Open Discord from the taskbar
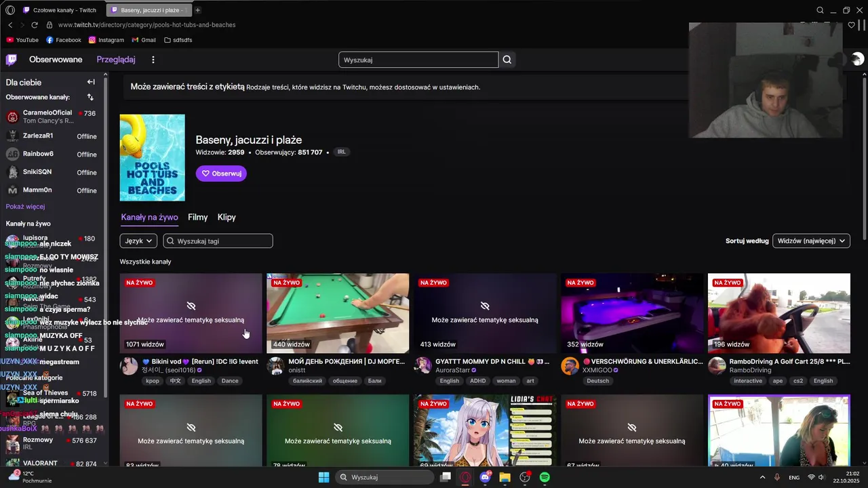 pos(485,477)
